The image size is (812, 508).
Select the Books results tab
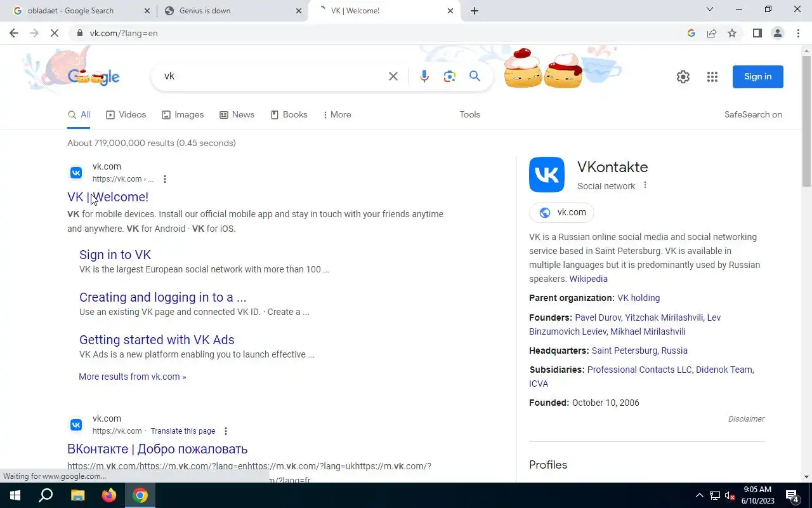(x=289, y=115)
